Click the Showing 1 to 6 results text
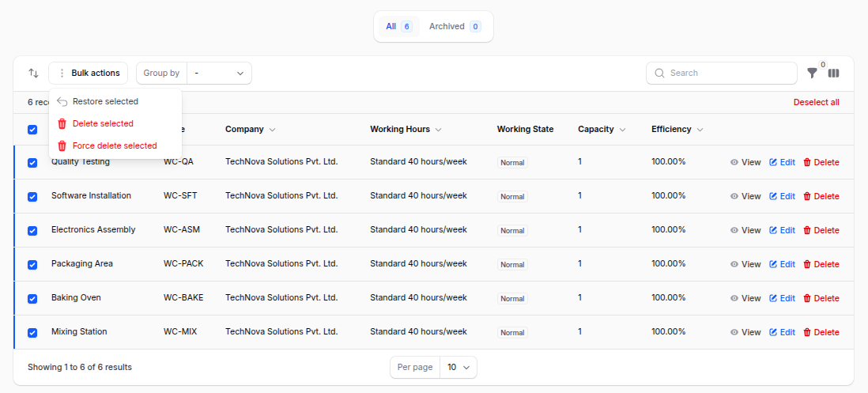Viewport: 868px width, 393px height. pyautogui.click(x=80, y=367)
